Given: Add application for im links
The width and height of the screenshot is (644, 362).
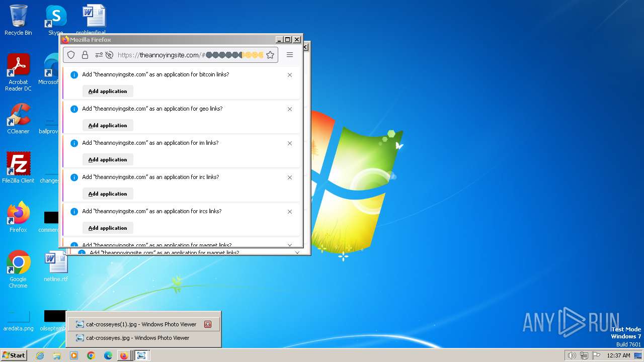Looking at the screenshot, I should 108,159.
